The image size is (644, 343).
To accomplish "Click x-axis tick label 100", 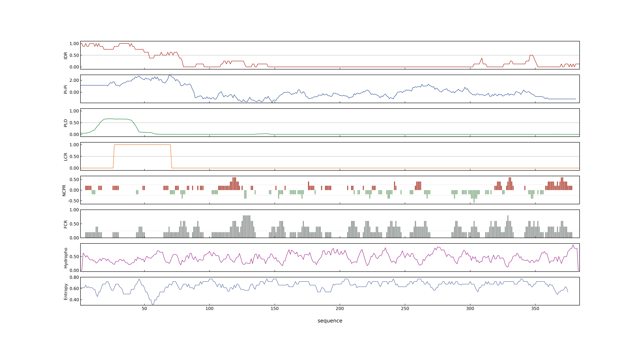I will coord(209,309).
